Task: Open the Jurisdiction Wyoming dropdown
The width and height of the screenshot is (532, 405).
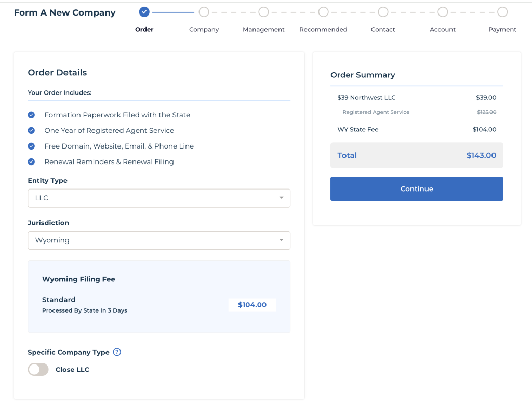Action: point(159,240)
